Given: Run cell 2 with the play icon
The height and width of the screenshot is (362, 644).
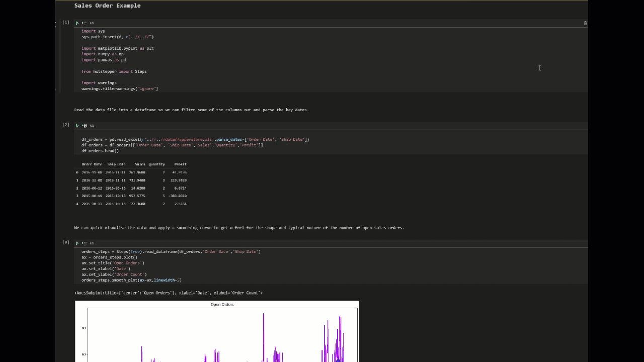Looking at the screenshot, I should 77,126.
